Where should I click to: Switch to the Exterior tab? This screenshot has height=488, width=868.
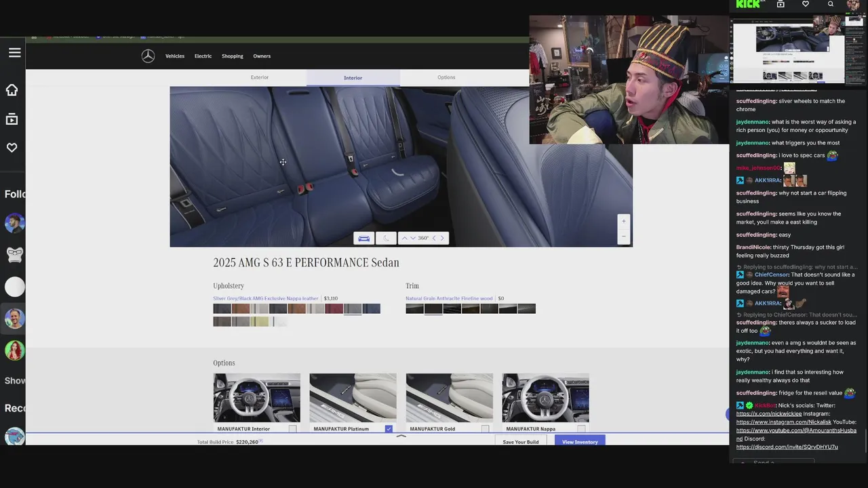pos(260,77)
